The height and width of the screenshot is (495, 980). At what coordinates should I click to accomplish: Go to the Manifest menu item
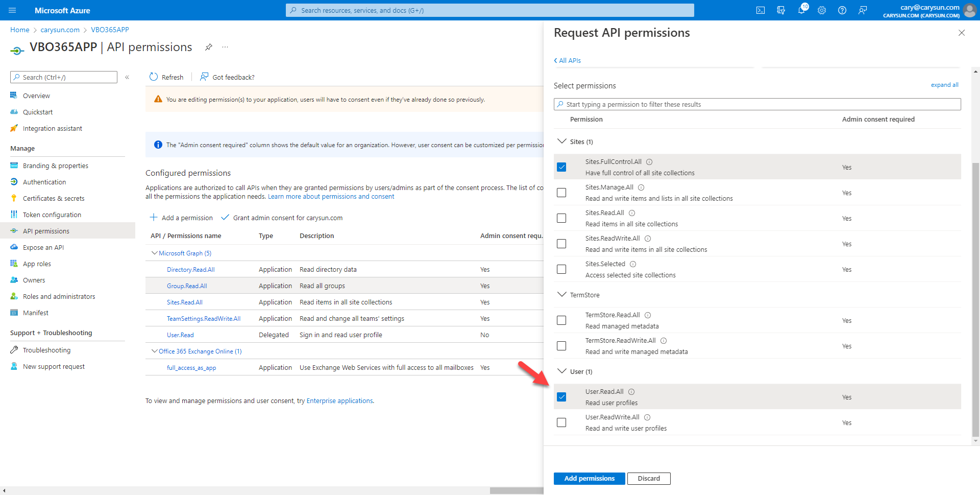pyautogui.click(x=36, y=313)
